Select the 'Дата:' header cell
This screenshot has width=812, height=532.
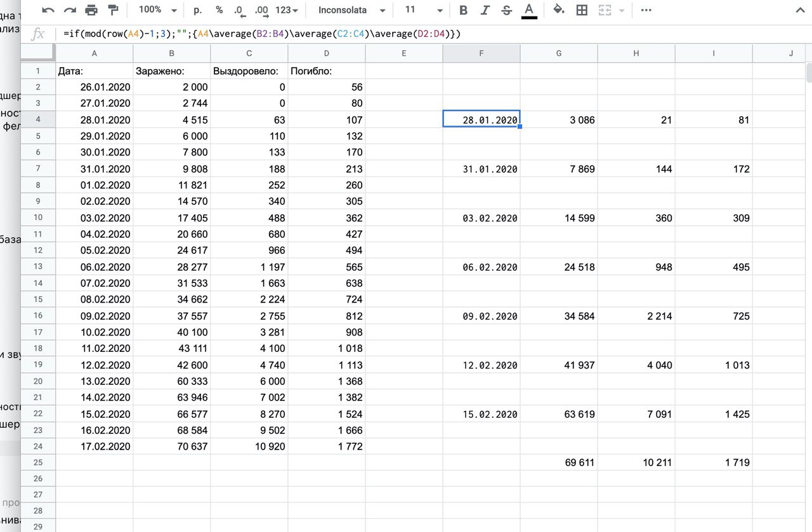pyautogui.click(x=95, y=71)
